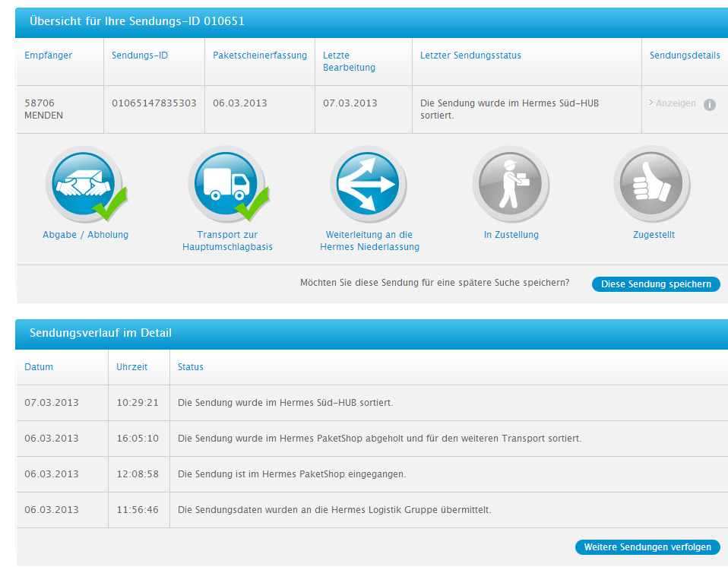Screen dimensions: 728x567
Task: Click the Zugestellt label text
Action: (x=654, y=235)
